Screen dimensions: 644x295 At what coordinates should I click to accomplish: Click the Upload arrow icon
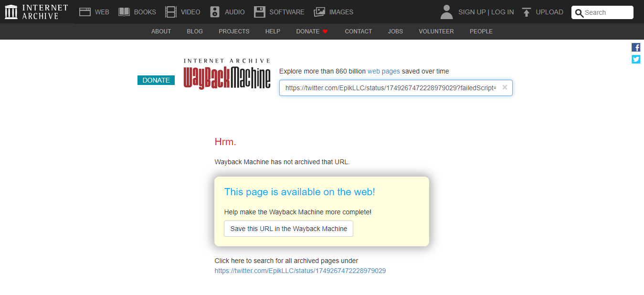pos(527,12)
